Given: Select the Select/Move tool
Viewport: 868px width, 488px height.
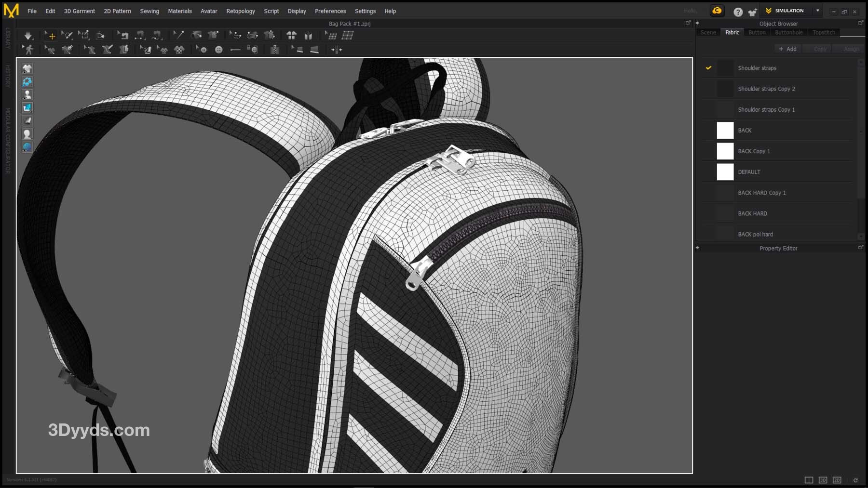Looking at the screenshot, I should pos(50,36).
